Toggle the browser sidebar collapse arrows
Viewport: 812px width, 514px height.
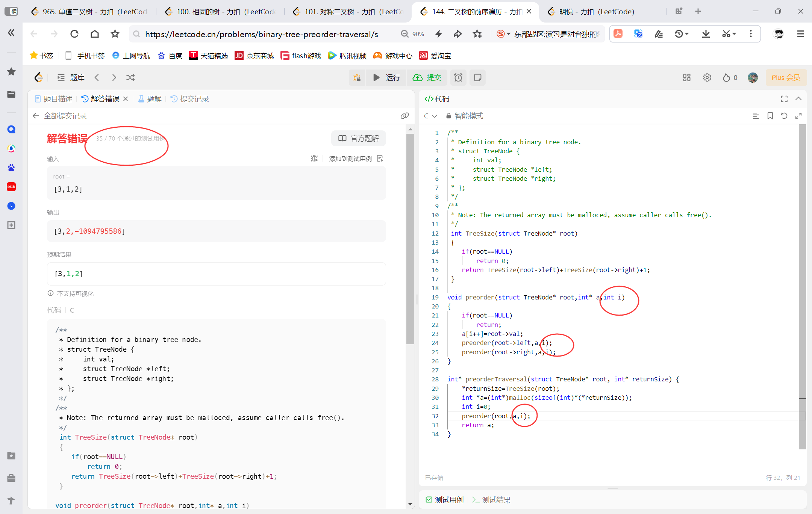[x=11, y=33]
